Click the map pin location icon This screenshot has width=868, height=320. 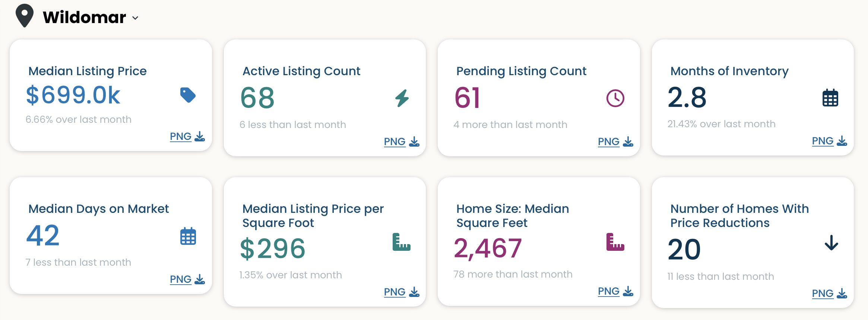pos(25,16)
